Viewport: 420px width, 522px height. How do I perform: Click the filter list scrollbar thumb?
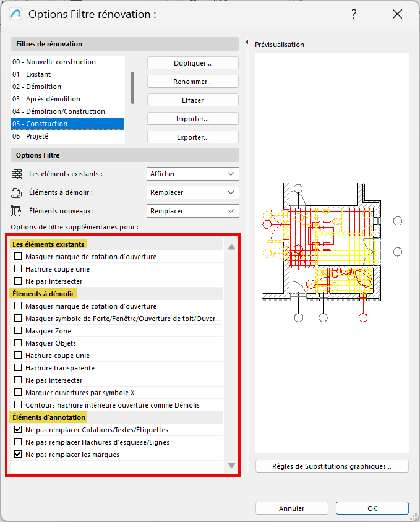[132, 88]
